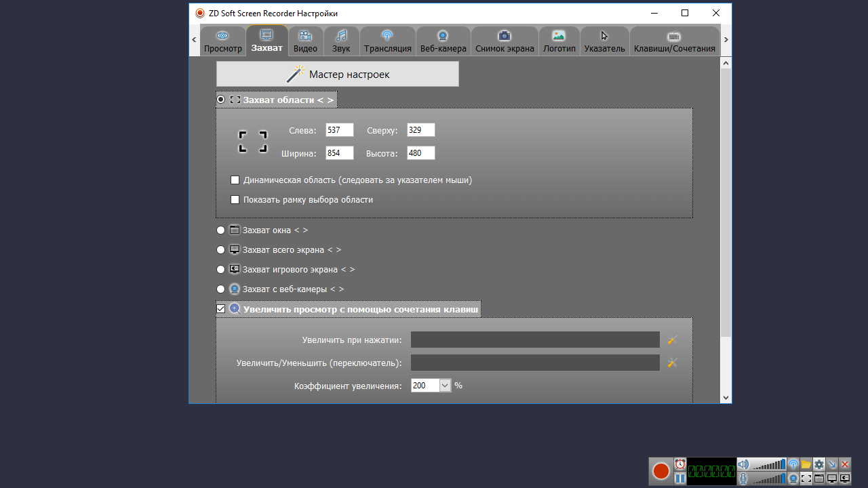This screenshot has height=488, width=868.
Task: Click the app icon in title bar
Action: (200, 13)
